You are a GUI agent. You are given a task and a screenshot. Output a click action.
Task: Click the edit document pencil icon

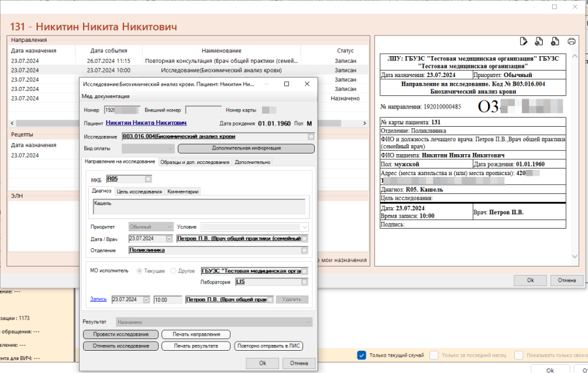[x=523, y=41]
